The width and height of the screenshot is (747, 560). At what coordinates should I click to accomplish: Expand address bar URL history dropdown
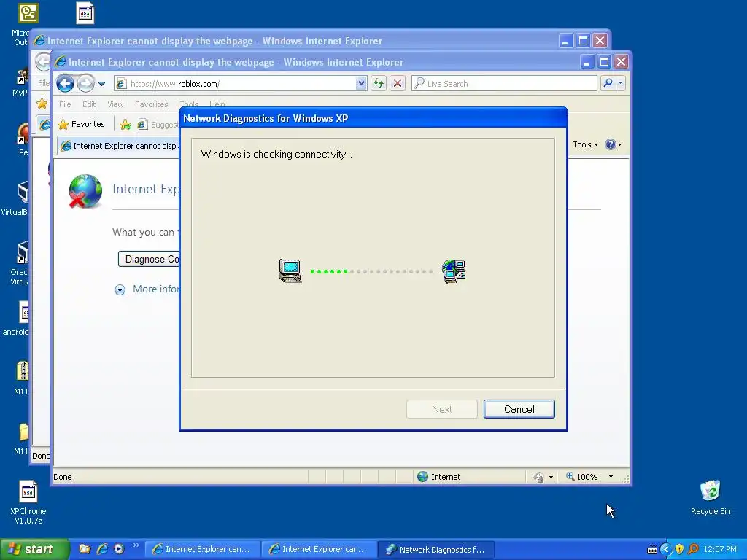(x=361, y=84)
